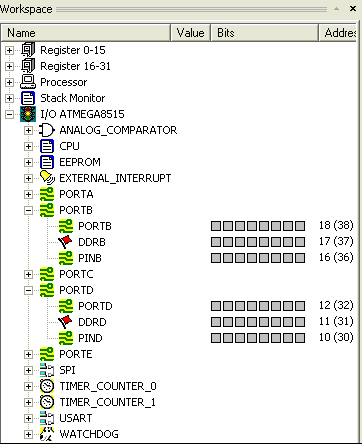Click the PORTD group icon
The width and height of the screenshot is (362, 445).
pos(47,290)
